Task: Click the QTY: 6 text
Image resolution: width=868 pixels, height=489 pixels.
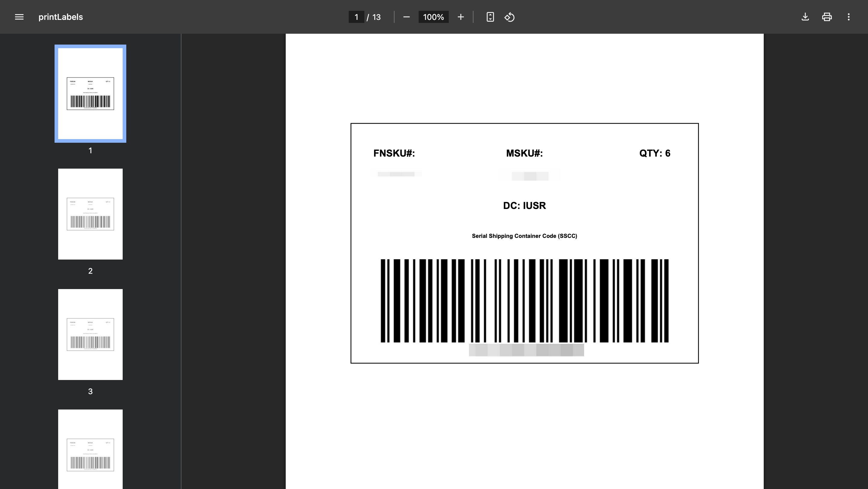Action: pos(655,153)
